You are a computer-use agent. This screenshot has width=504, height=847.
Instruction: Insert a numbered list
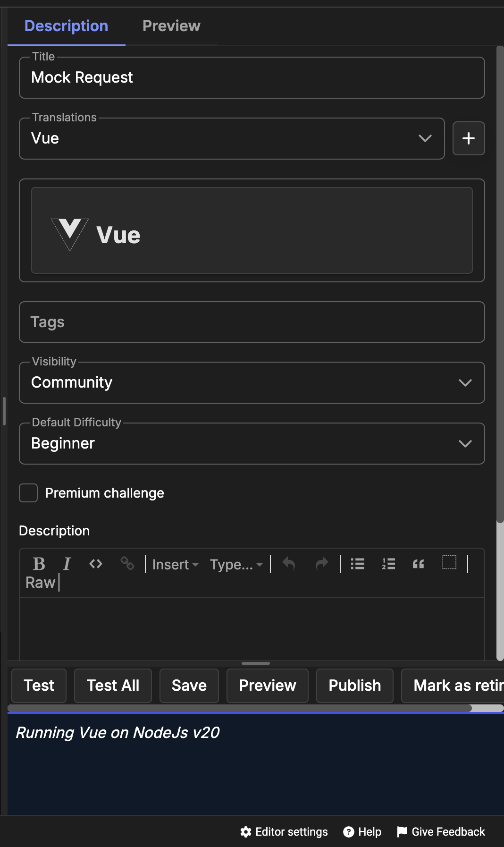click(388, 564)
